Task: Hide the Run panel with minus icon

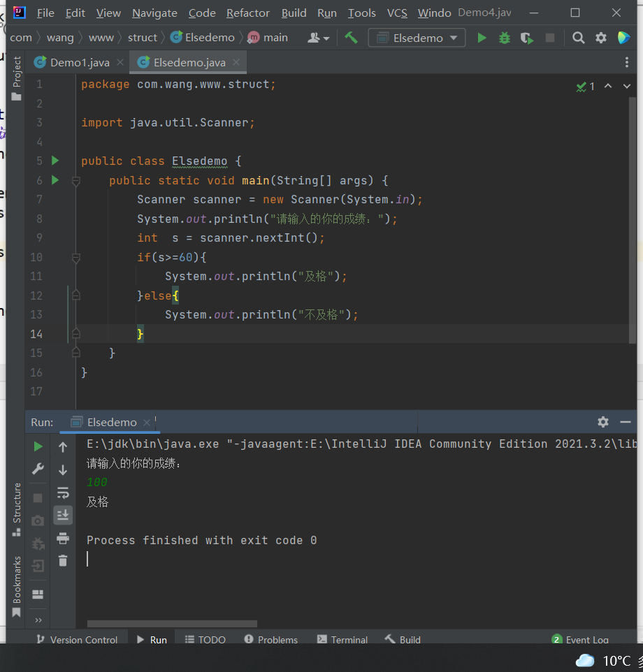Action: click(626, 422)
